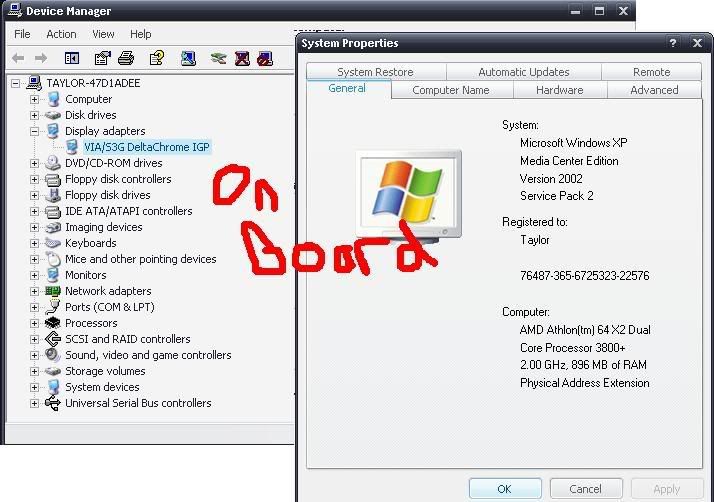The image size is (714, 502).
Task: Expand the Processors node
Action: 34,323
